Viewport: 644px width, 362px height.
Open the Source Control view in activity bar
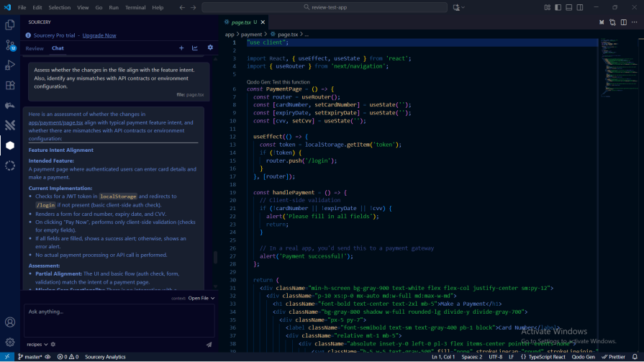(x=10, y=45)
